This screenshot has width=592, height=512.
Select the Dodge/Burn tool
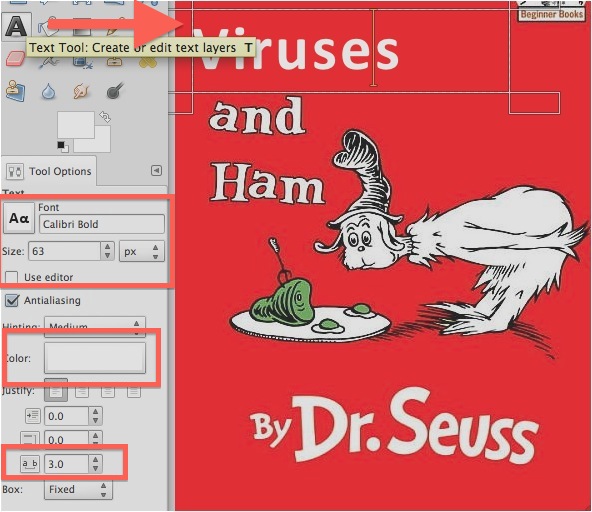click(x=115, y=91)
